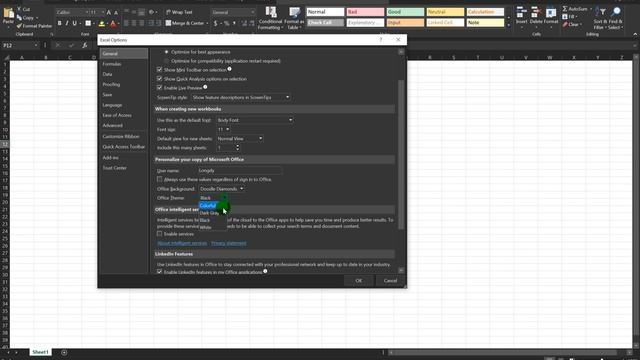Choose White in Office Theme list
Viewport: 640px width, 360px height.
click(212, 227)
